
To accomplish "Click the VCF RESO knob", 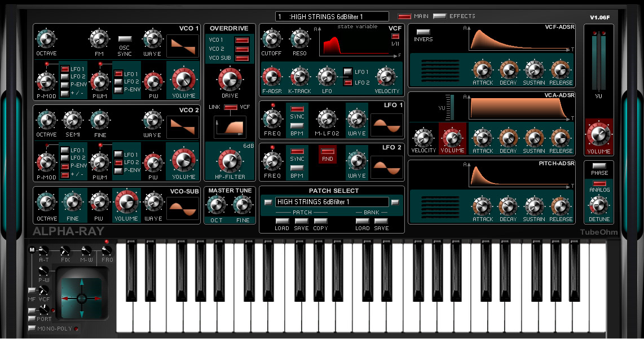I will click(299, 39).
